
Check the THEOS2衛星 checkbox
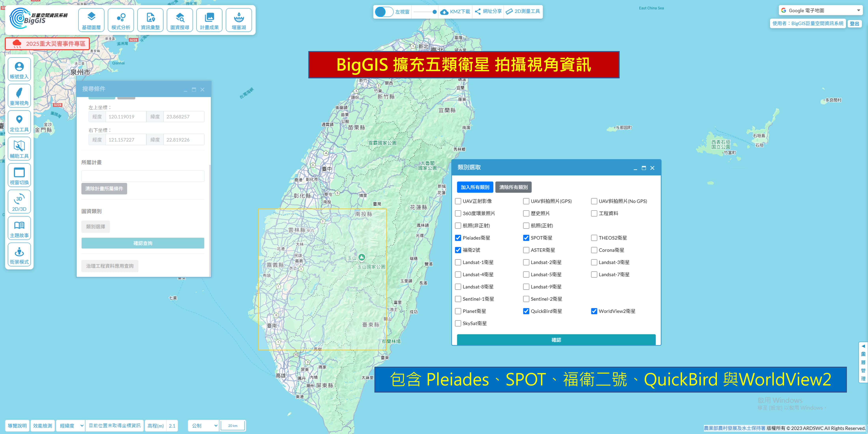point(594,238)
